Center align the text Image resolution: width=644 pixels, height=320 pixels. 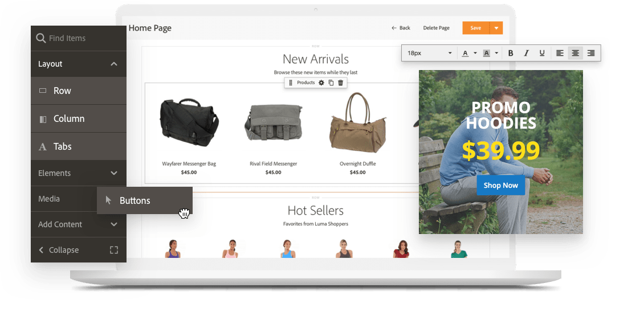point(576,53)
